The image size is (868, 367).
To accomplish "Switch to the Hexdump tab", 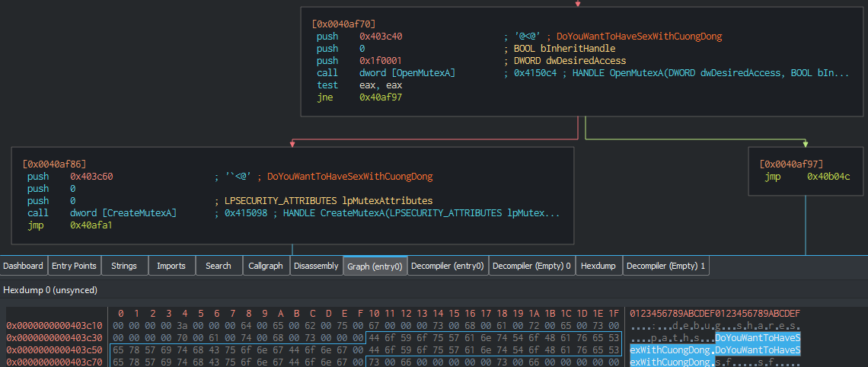I will point(598,266).
